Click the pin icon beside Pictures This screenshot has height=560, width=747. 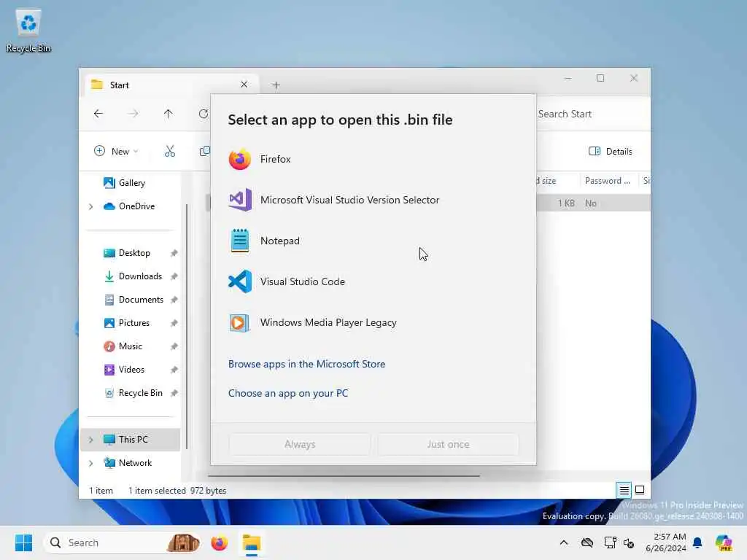pyautogui.click(x=174, y=323)
